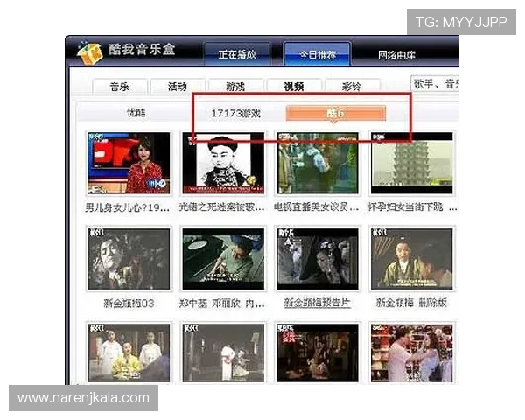Screen dimensions: 525x420
Task: Click the 新金瓶梅03 title text
Action: 129,304
